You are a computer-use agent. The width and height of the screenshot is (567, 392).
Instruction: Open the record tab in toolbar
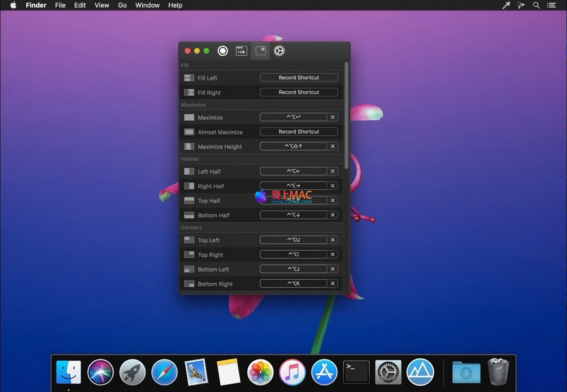coord(222,51)
